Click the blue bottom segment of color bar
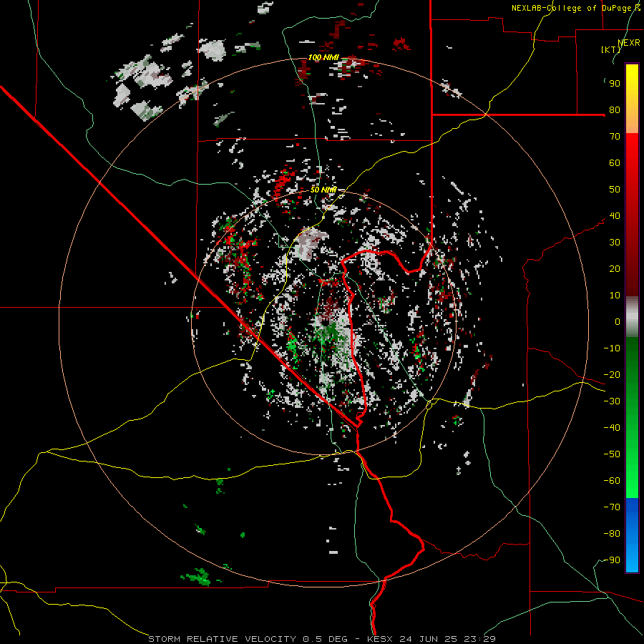Screen dimensions: 644x644 coord(632,535)
